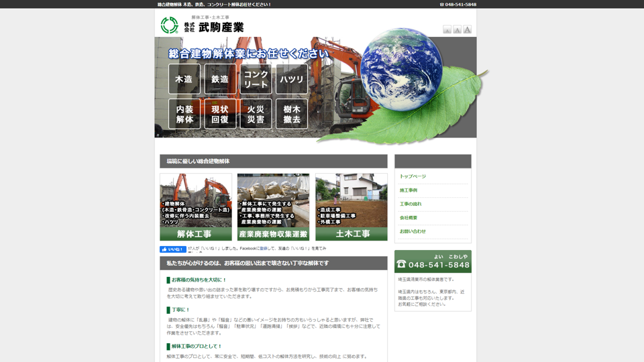Select the 木造 demolition tile
Screen dimensions: 644x362
coord(184,79)
